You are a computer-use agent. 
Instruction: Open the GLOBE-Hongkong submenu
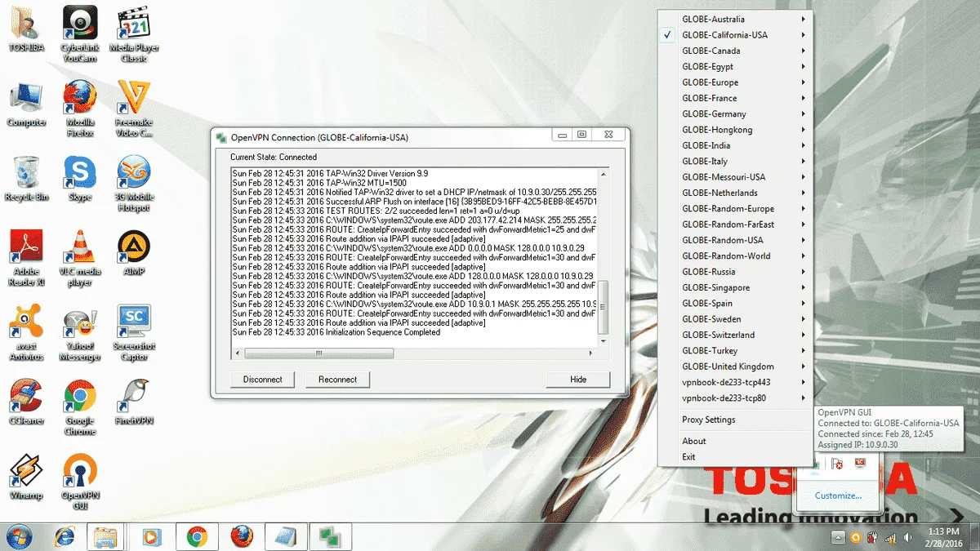click(736, 130)
